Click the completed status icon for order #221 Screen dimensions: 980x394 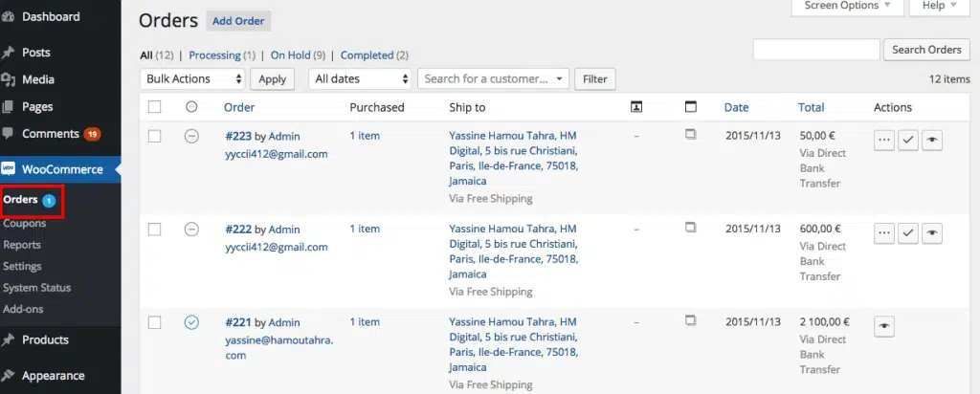191,323
